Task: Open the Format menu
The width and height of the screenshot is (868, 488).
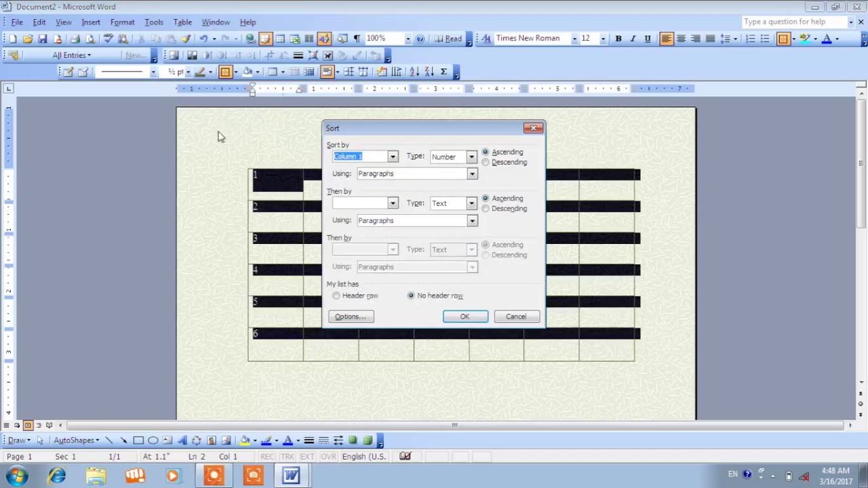Action: [122, 22]
